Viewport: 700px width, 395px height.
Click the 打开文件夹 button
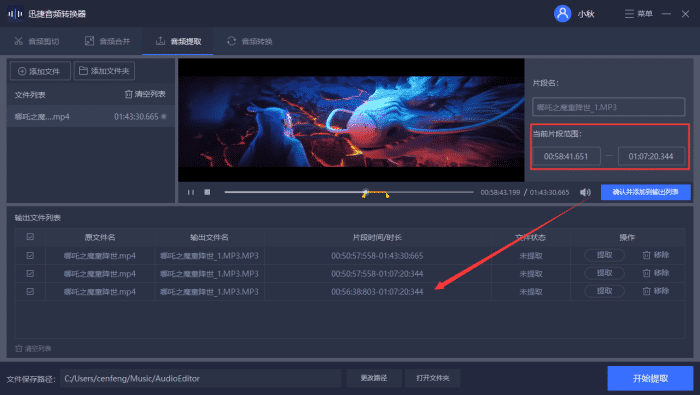tap(433, 378)
